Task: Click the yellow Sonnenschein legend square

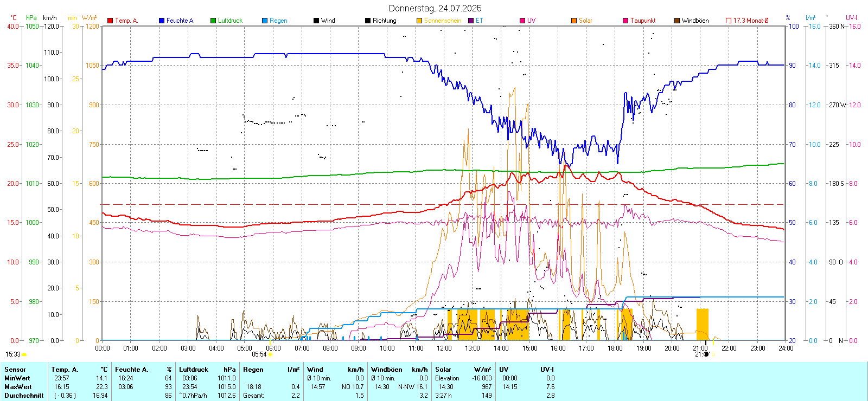Action: [x=419, y=21]
